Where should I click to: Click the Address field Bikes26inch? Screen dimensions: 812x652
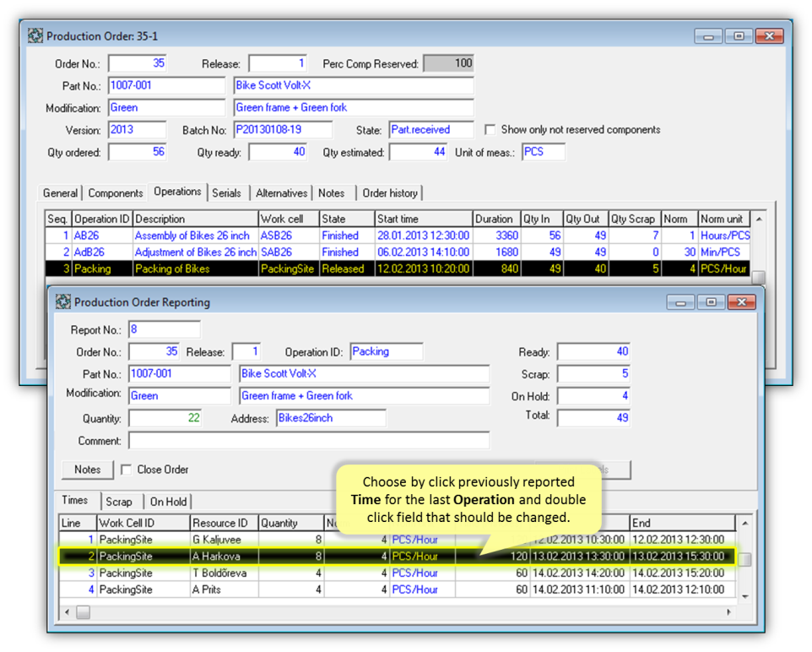[332, 418]
